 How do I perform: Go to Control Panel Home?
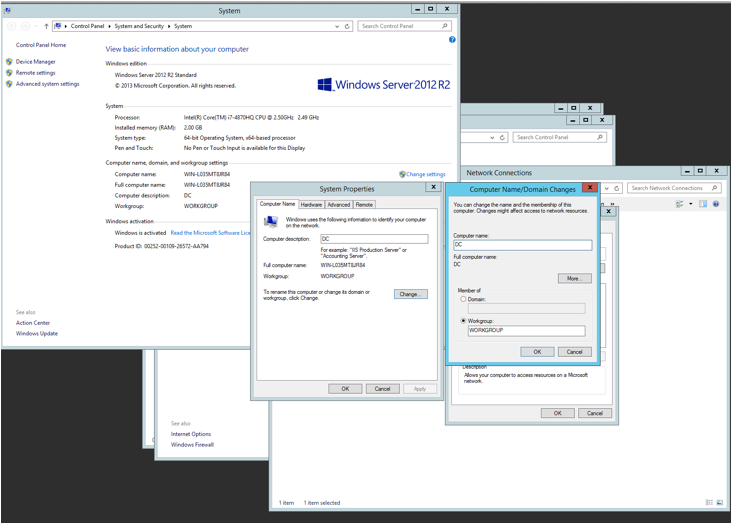(x=41, y=45)
